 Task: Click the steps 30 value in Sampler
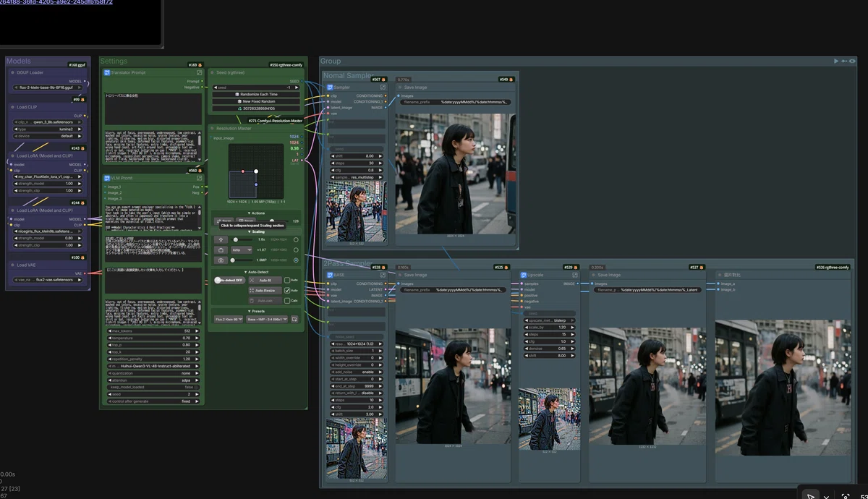click(x=355, y=163)
